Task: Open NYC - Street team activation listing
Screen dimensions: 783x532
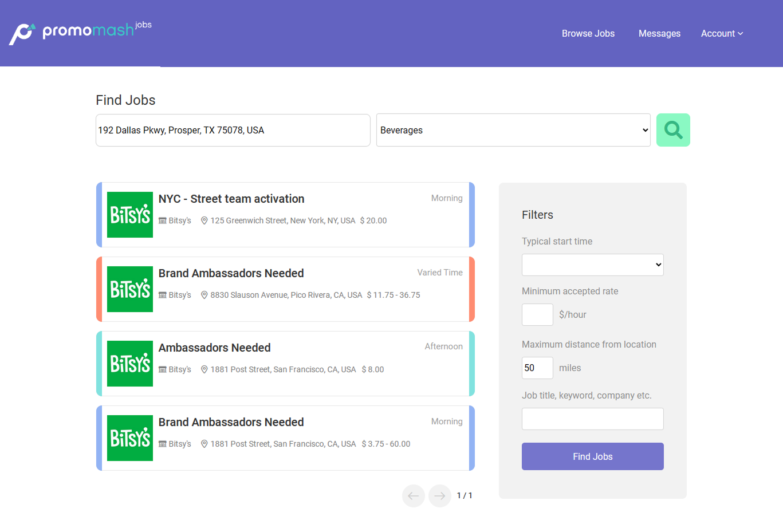Action: (x=231, y=199)
